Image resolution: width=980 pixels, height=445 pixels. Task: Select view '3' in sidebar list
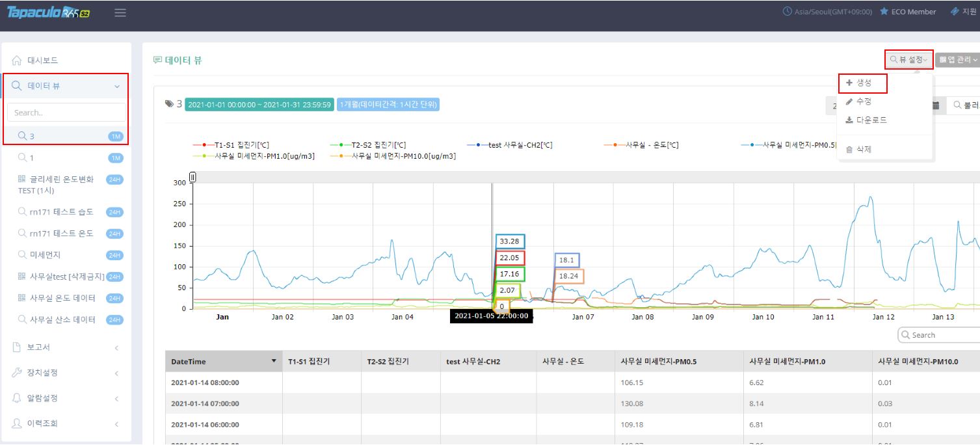coord(66,136)
